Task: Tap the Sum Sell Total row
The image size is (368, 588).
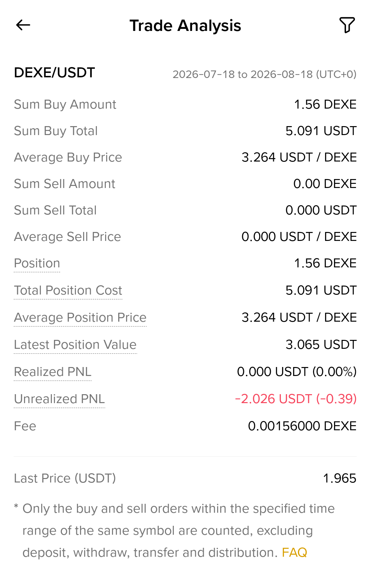Action: (x=185, y=210)
